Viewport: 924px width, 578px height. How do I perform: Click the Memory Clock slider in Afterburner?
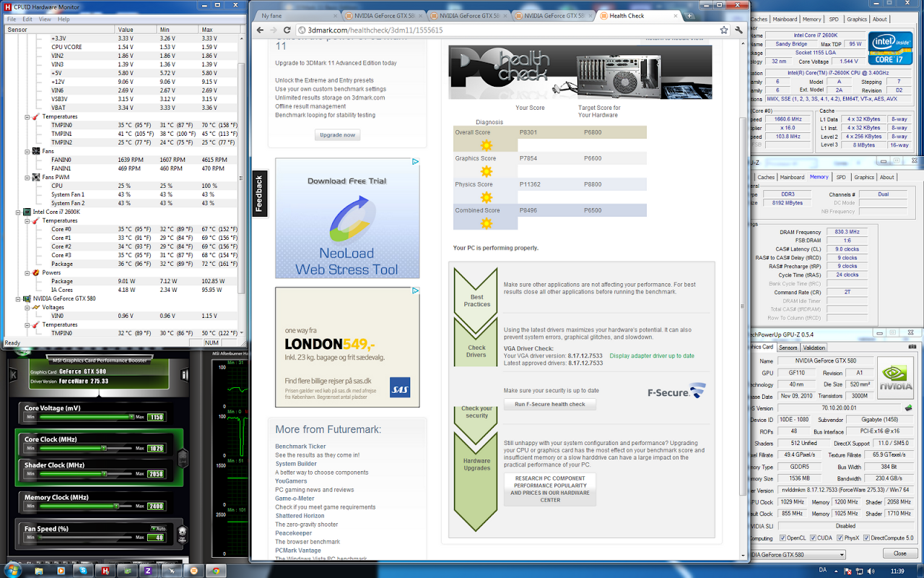click(85, 506)
